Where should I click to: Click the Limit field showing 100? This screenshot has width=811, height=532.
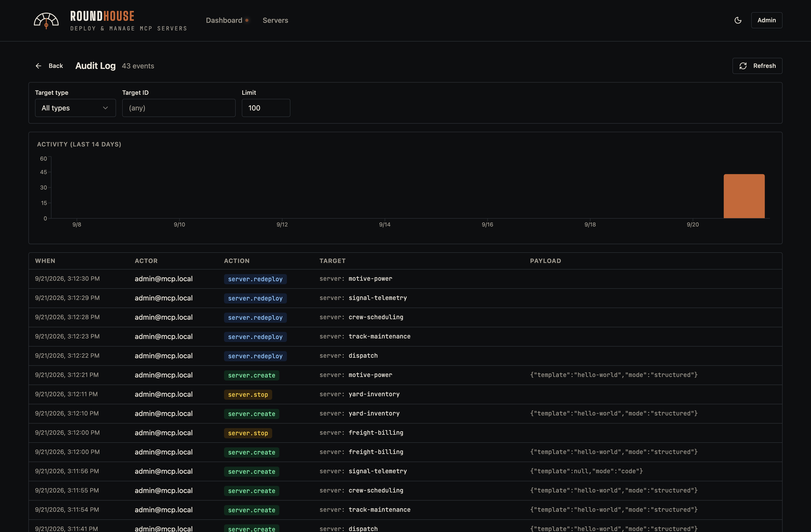[x=266, y=108]
